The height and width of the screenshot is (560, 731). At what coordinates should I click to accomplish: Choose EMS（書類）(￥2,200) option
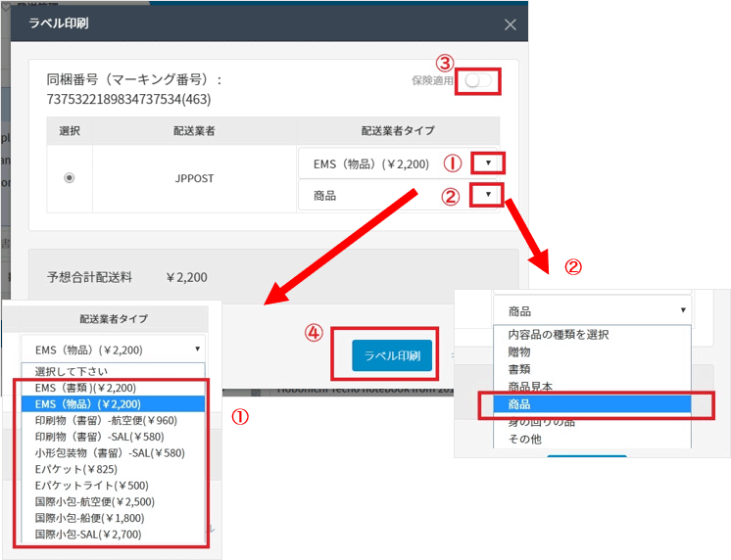coord(113,388)
